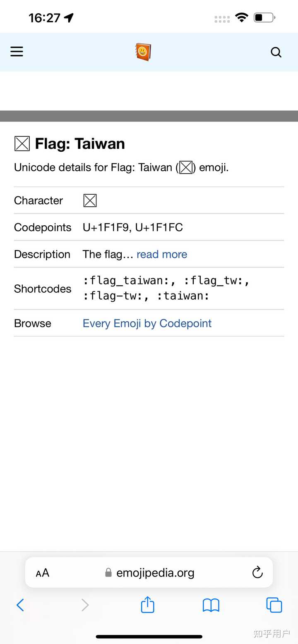Open the site search magnifier
298x644 pixels.
click(276, 52)
